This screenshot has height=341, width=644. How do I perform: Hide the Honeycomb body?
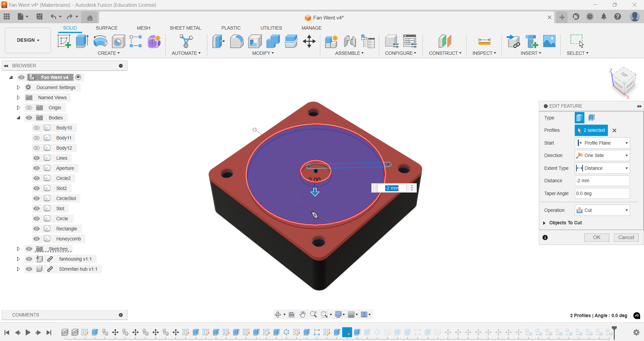pos(37,239)
